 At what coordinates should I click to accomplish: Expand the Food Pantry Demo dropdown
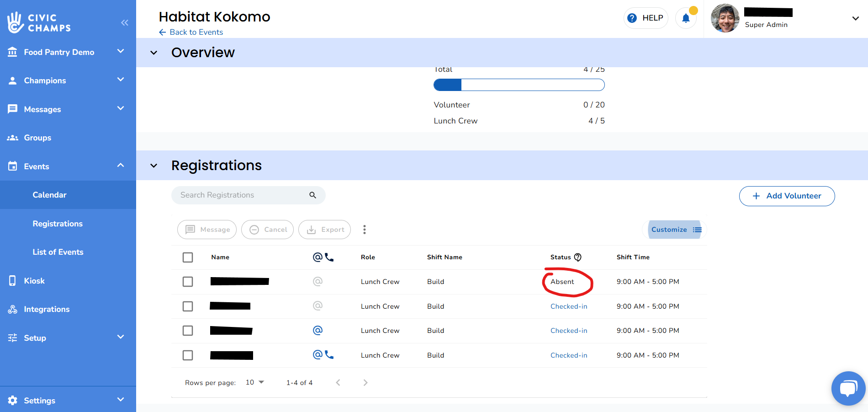point(121,51)
